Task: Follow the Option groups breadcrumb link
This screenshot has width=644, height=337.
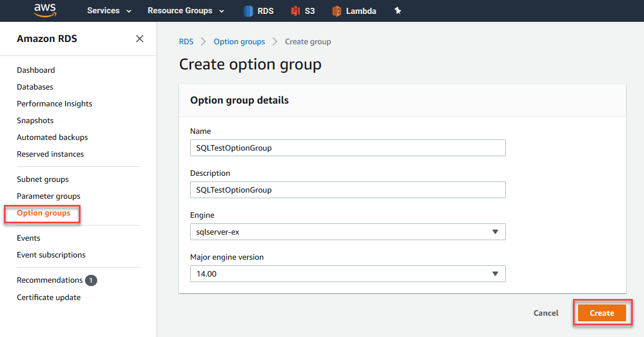Action: (x=239, y=41)
